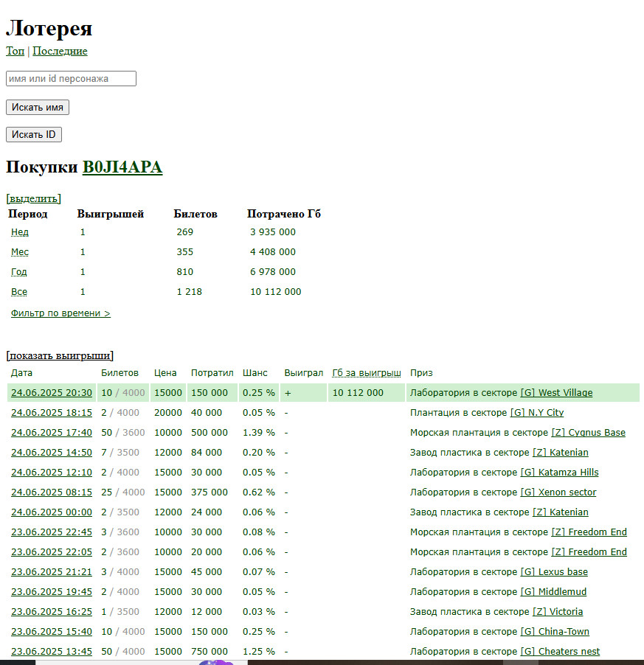Open the 23.06.2025 15:40 lottery date
This screenshot has height=665, width=644.
point(52,632)
